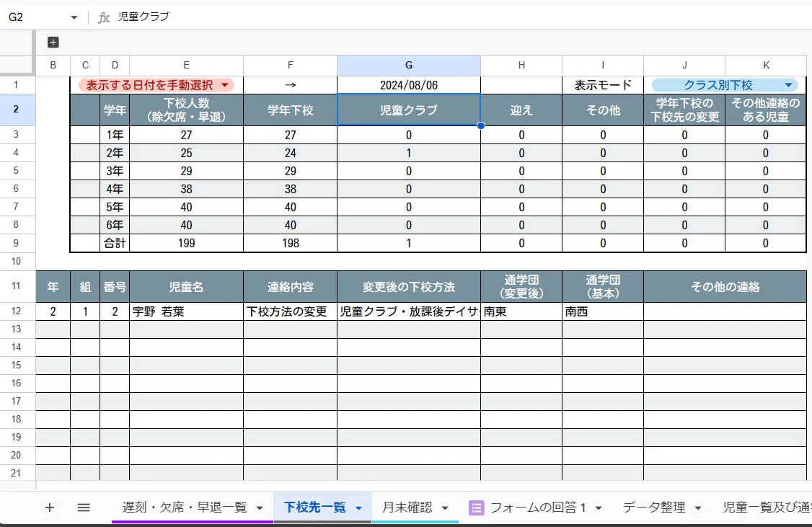This screenshot has width=812, height=527.
Task: Select the blue fill handle on cell G2
Action: [480, 125]
